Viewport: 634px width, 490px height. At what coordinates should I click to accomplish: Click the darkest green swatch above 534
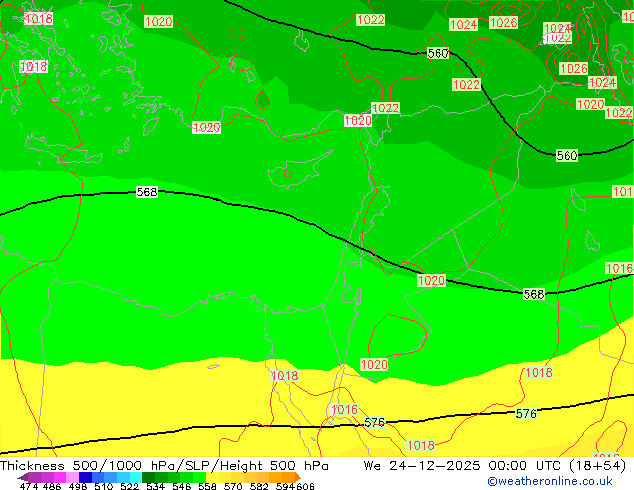pyautogui.click(x=148, y=477)
